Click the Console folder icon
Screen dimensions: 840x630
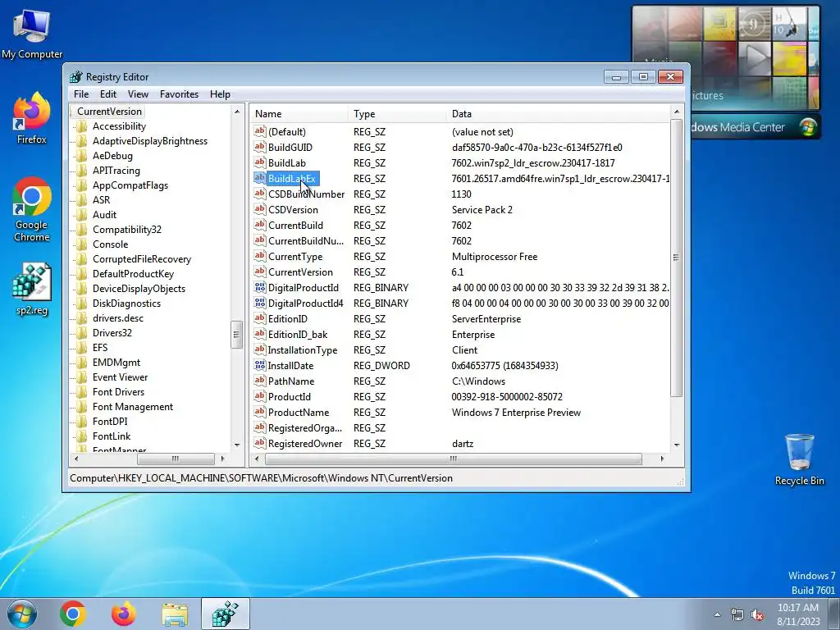coord(82,244)
